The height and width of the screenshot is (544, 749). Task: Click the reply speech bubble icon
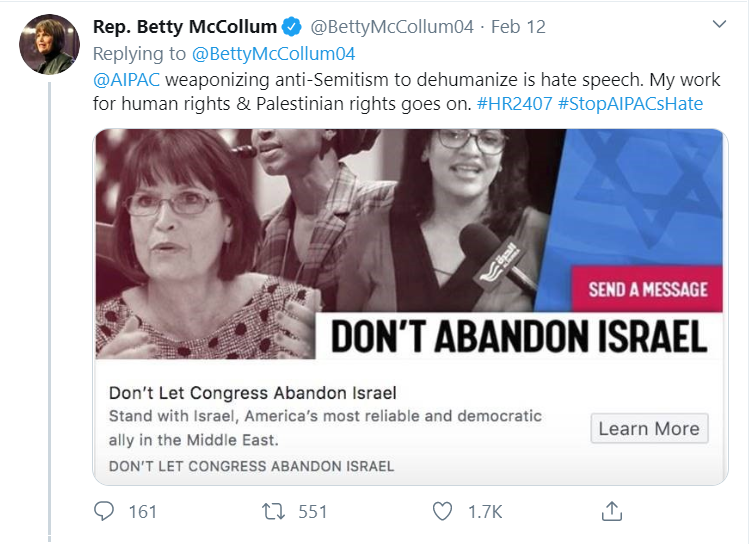tap(104, 511)
